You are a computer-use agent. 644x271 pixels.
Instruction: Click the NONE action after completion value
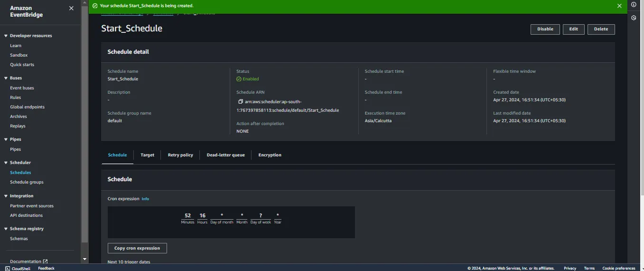point(243,131)
